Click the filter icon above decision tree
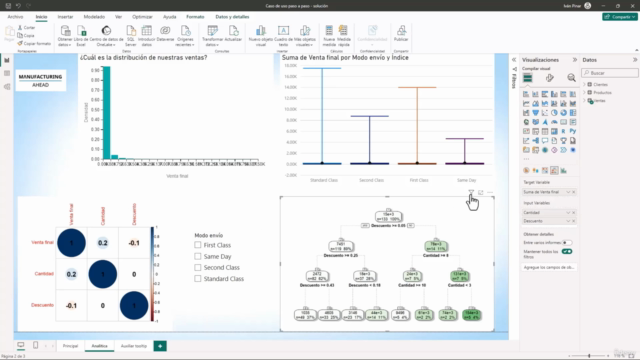640x360 pixels. point(471,192)
